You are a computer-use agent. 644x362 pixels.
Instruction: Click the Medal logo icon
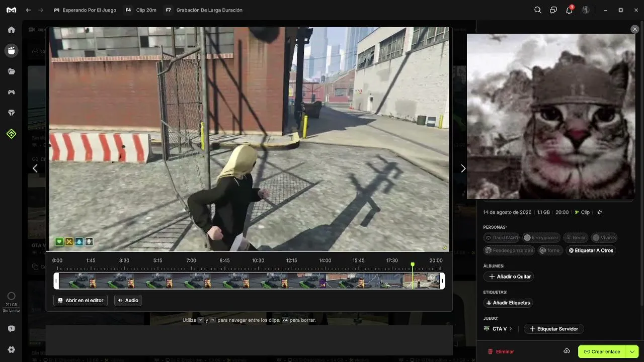click(x=11, y=10)
